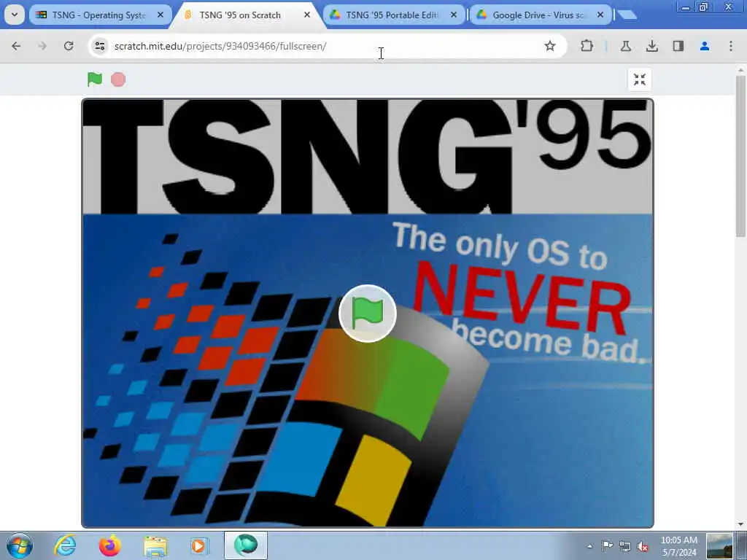
Task: Open the Windows Start menu
Action: coord(20,545)
